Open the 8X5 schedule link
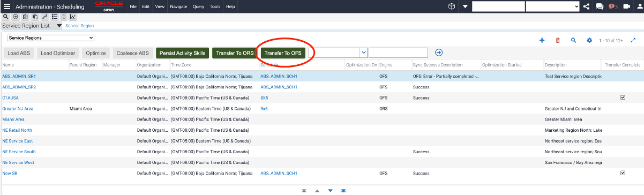 coord(264,98)
